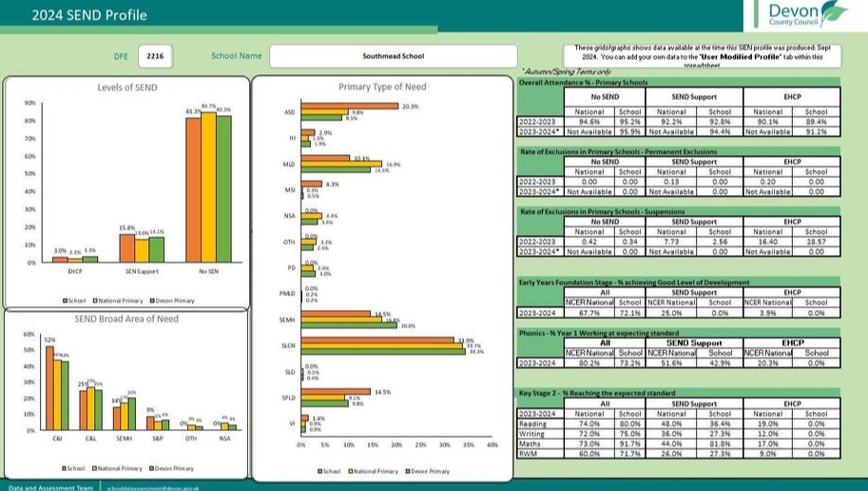The image size is (868, 491).
Task: Select the Overall Attendance % table header
Action: [583, 83]
